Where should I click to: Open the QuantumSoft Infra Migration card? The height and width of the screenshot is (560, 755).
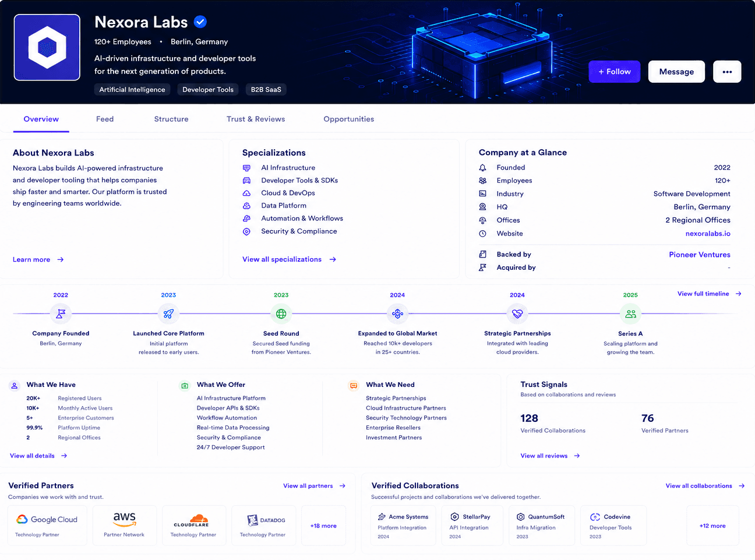542,526
